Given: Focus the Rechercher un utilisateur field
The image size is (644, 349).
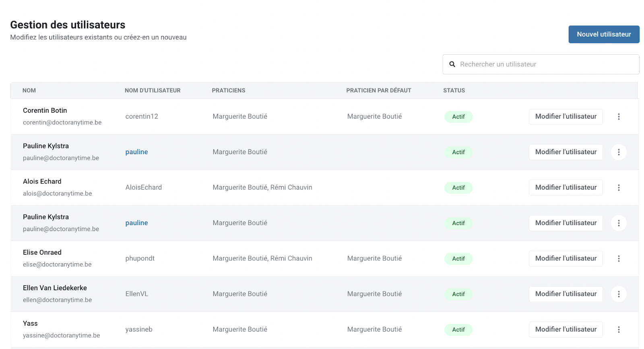Looking at the screenshot, I should point(541,64).
